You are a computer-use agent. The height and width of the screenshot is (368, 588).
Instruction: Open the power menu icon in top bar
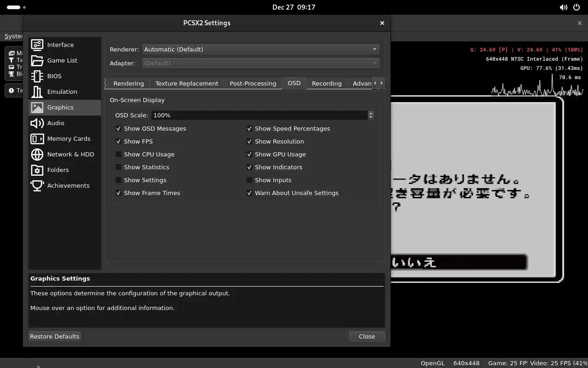(577, 7)
